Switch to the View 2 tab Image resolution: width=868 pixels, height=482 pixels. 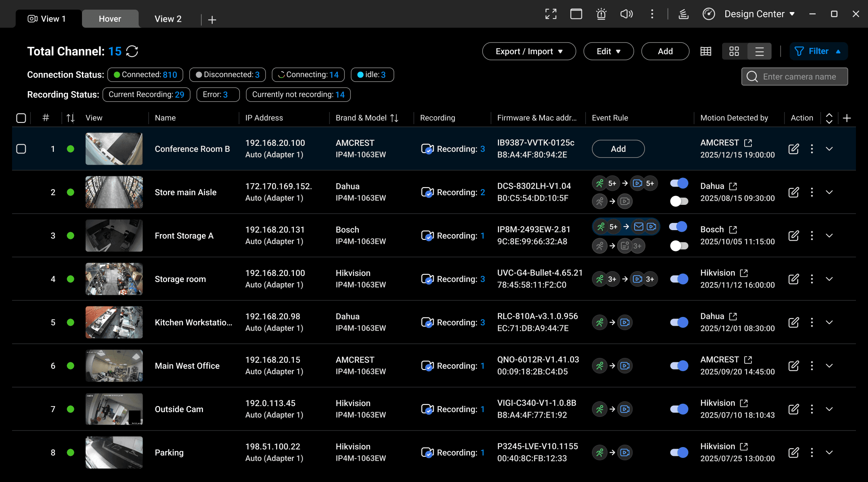168,19
